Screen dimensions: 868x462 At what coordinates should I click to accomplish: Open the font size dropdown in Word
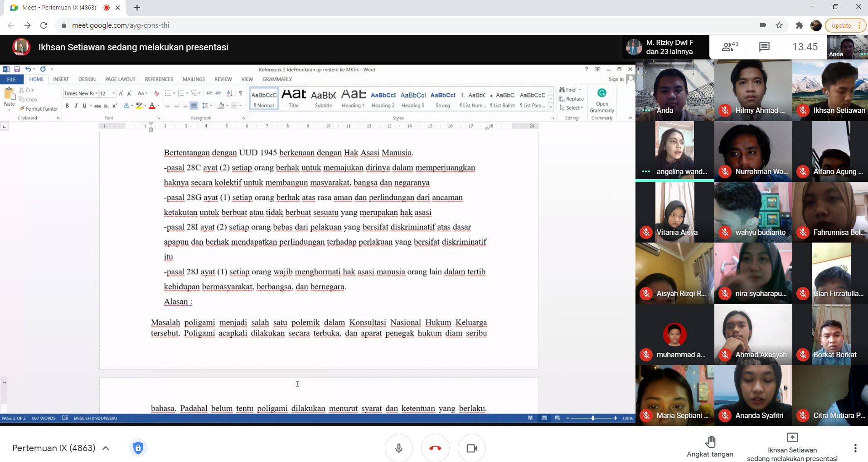click(114, 93)
